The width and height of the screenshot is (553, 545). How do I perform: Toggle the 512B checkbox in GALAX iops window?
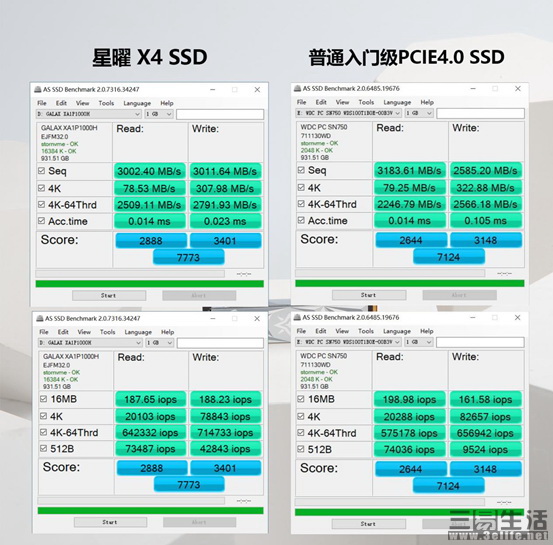coord(43,448)
